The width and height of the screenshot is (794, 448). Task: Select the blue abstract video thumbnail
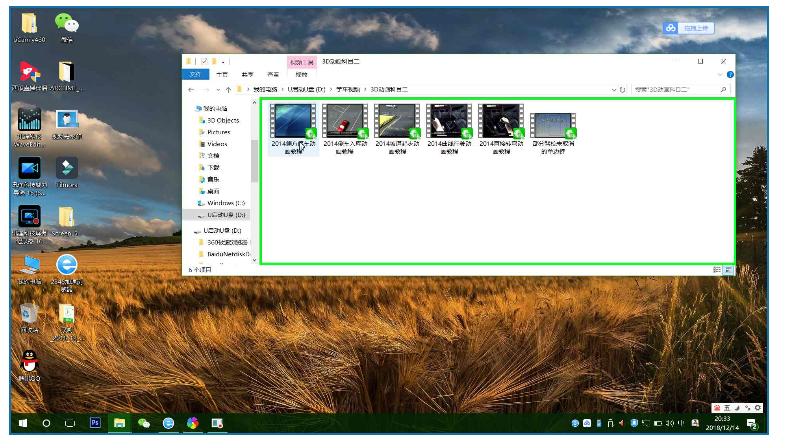(x=293, y=121)
